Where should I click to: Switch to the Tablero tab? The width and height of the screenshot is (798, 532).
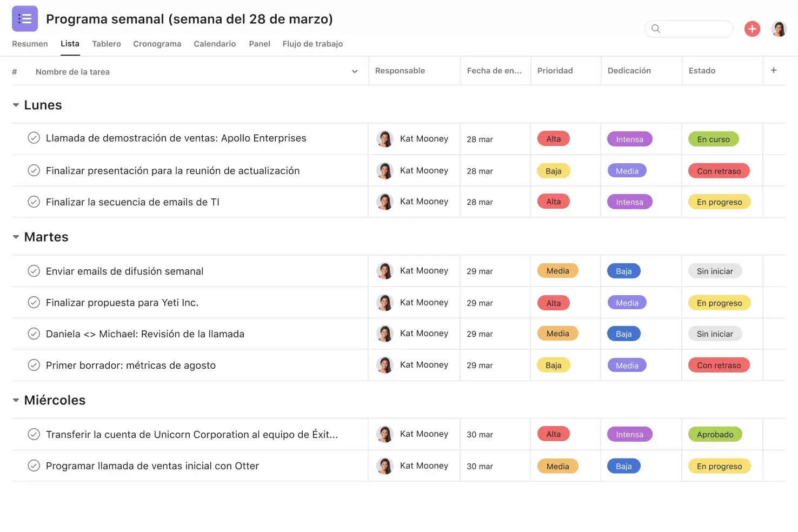pyautogui.click(x=106, y=44)
